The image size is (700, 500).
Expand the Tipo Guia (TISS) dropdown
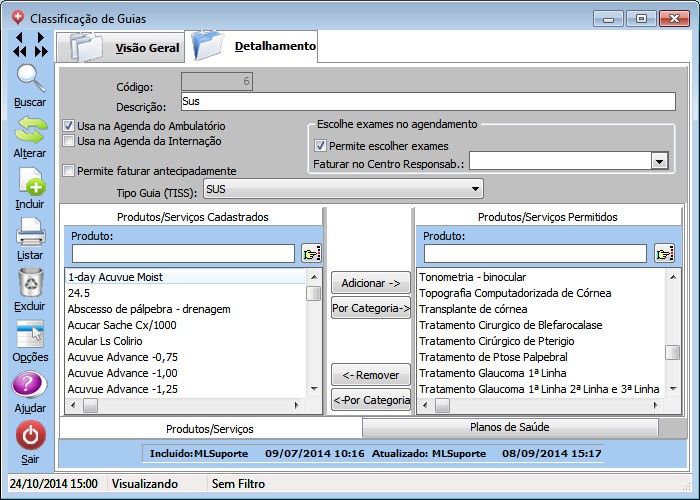point(475,188)
